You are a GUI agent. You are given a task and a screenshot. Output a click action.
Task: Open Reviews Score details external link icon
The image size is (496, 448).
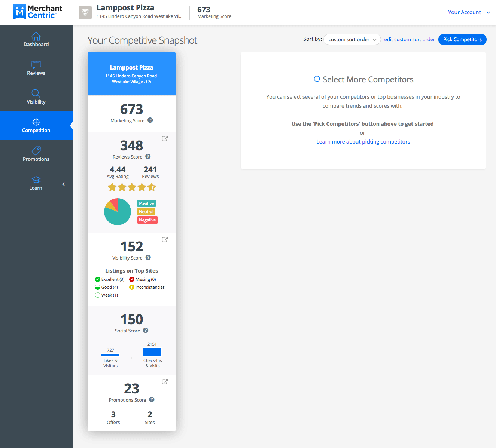(165, 138)
